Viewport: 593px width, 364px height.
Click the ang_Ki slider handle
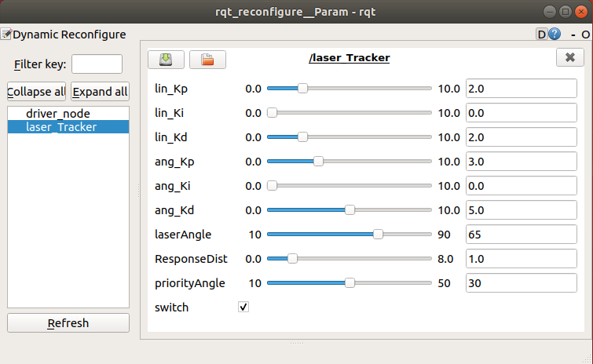coord(272,185)
